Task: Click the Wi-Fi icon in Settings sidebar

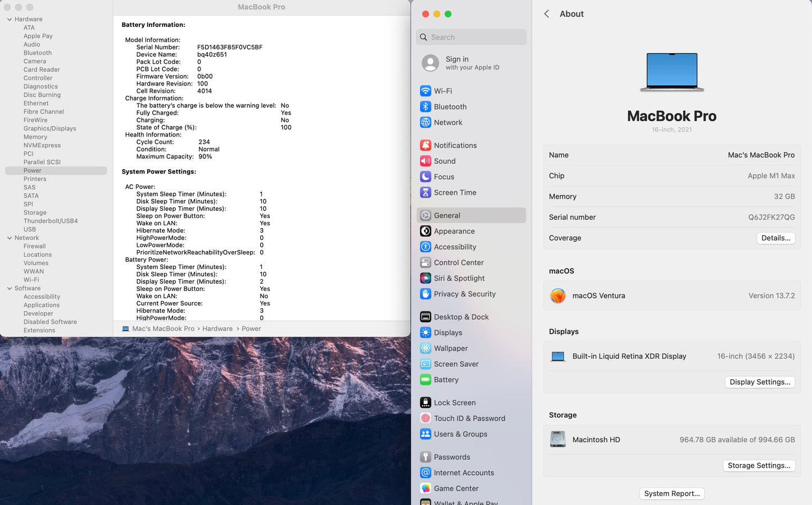Action: [425, 91]
